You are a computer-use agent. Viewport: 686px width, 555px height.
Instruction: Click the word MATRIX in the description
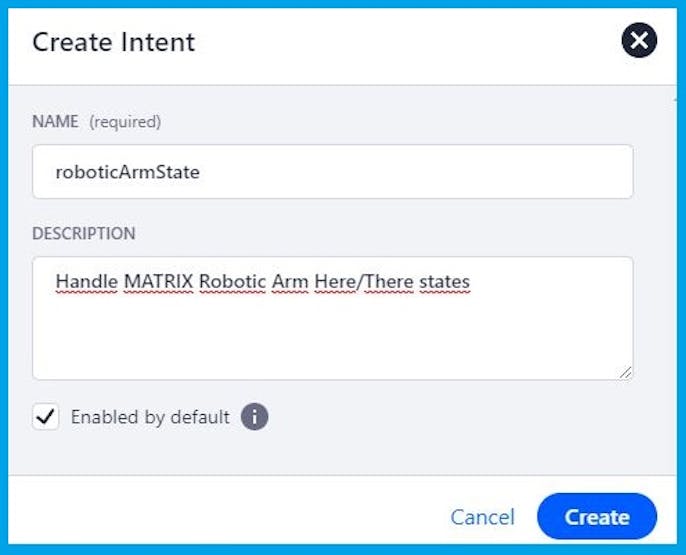point(159,282)
